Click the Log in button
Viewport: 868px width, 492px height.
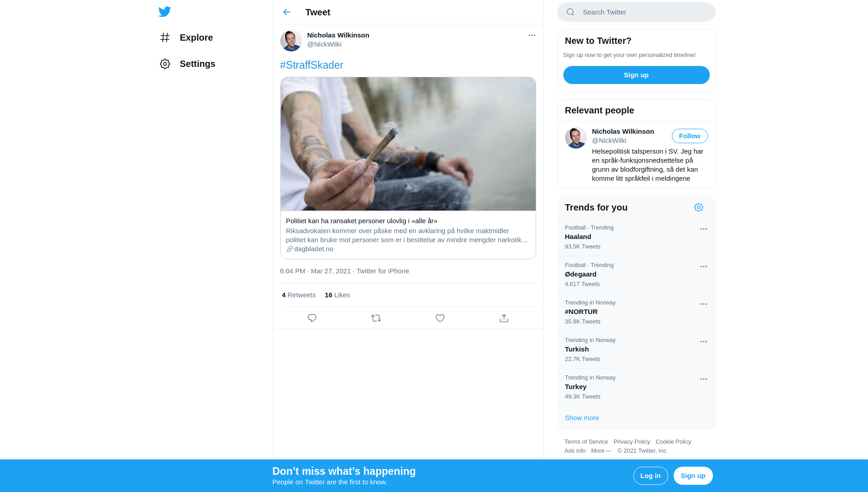point(650,476)
